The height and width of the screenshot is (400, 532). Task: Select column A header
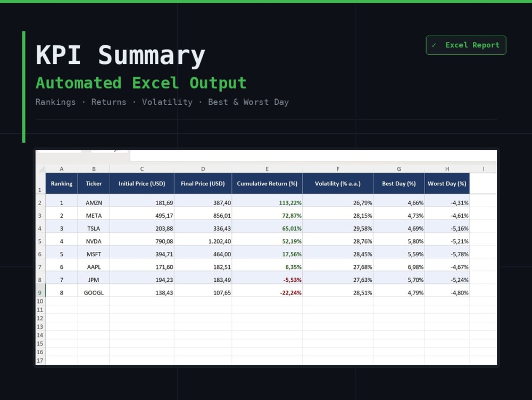61,169
